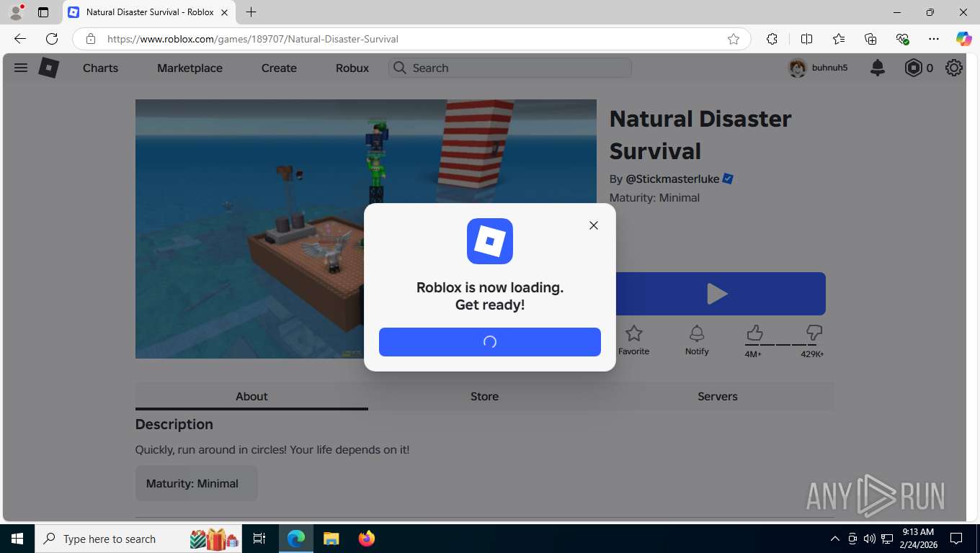This screenshot has height=553, width=980.
Task: Go to Charts page
Action: tap(100, 68)
